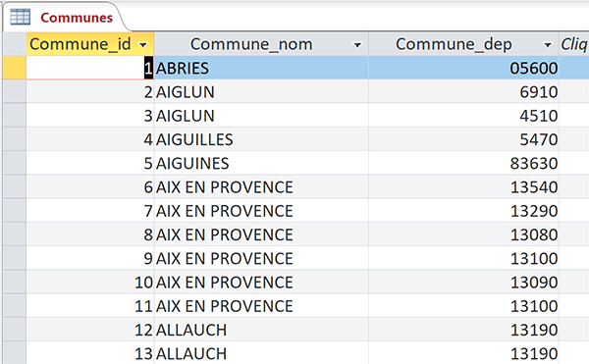
Task: Click AIX EN PROVENCE in row 9
Action: pos(261,259)
